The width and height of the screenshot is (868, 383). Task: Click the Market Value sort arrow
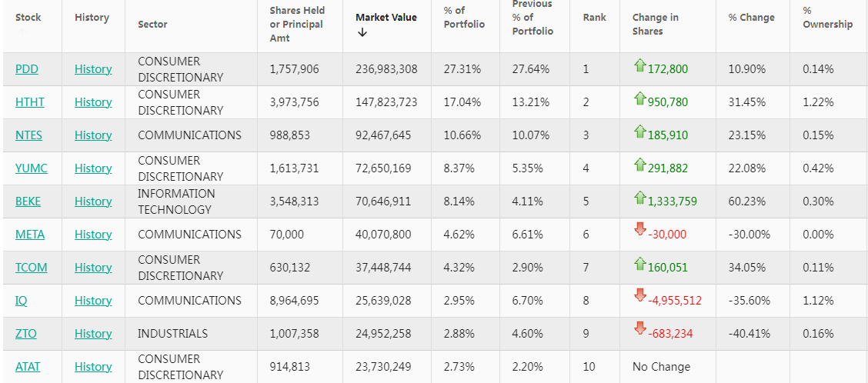pos(362,32)
